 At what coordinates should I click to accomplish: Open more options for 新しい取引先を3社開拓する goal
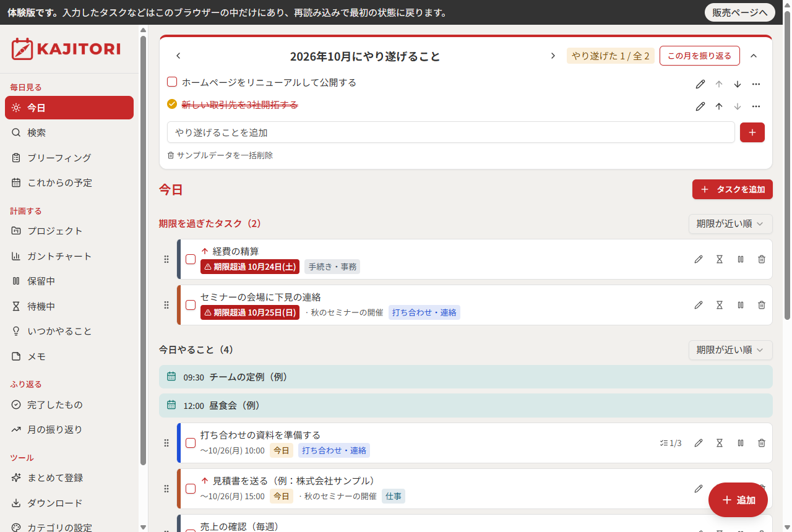pyautogui.click(x=756, y=106)
